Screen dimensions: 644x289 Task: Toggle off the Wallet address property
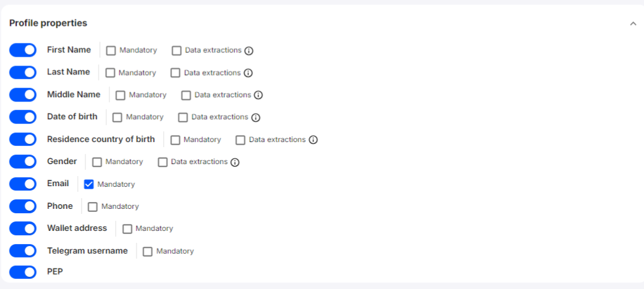tap(23, 228)
